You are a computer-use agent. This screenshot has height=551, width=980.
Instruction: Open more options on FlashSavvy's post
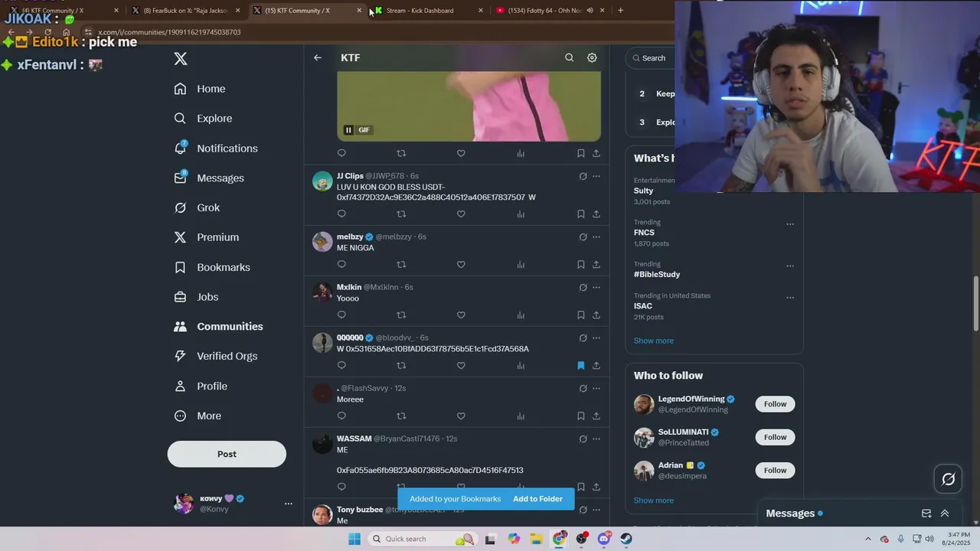(x=596, y=389)
